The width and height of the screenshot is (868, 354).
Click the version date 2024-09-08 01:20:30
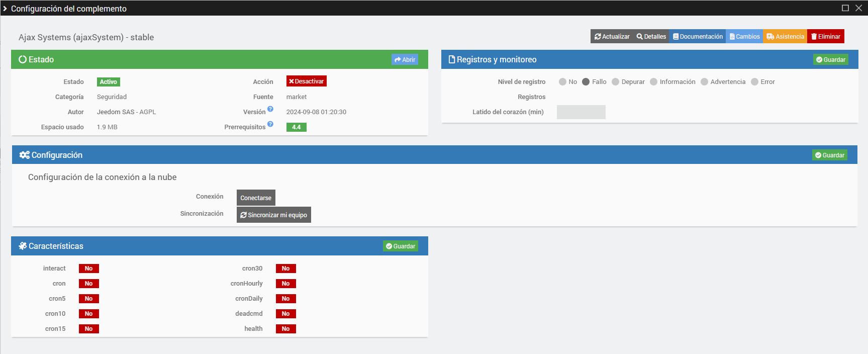pyautogui.click(x=316, y=112)
